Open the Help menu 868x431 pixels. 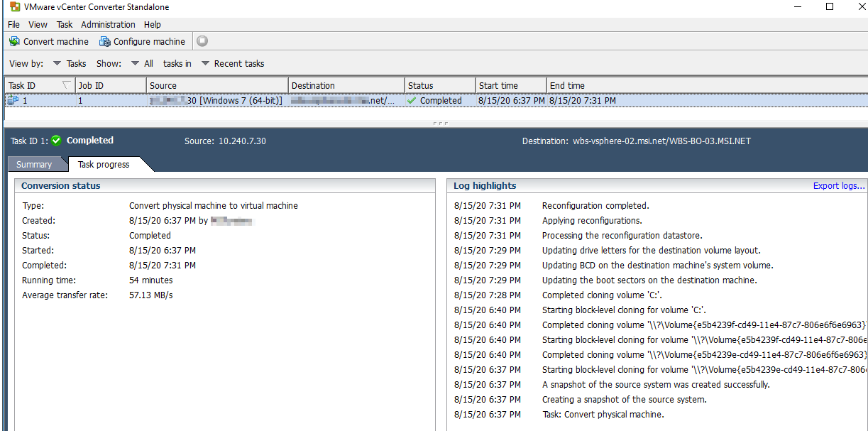click(x=153, y=24)
